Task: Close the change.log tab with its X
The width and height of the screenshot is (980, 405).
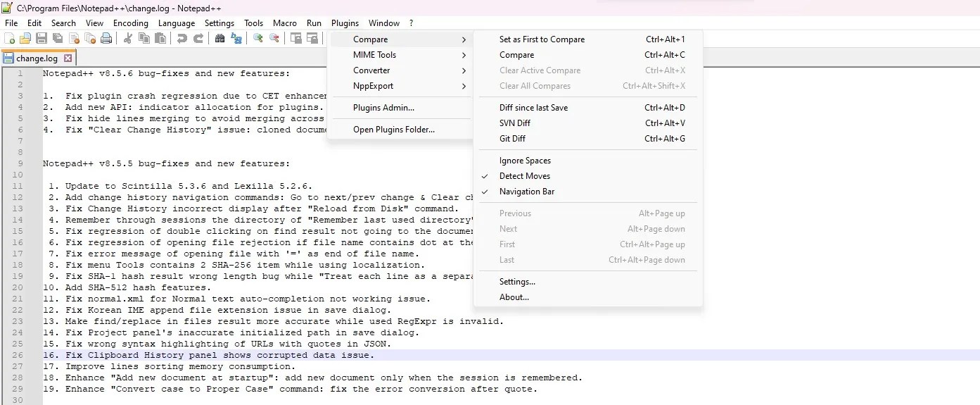Action: click(x=68, y=58)
